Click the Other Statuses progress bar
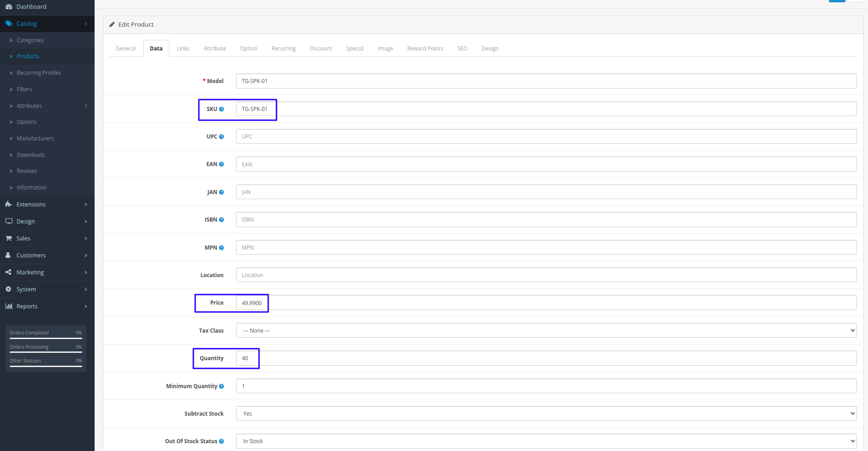This screenshot has height=451, width=868. pos(46,366)
